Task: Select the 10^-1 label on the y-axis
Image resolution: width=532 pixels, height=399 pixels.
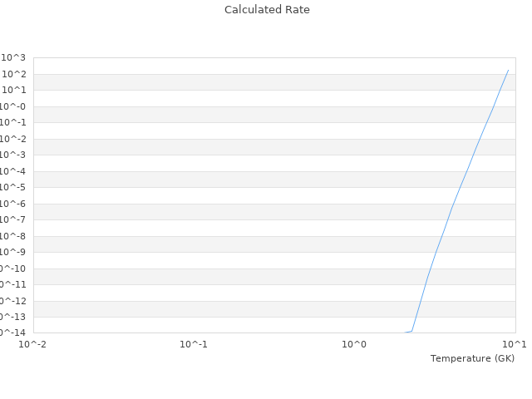Action: point(13,122)
